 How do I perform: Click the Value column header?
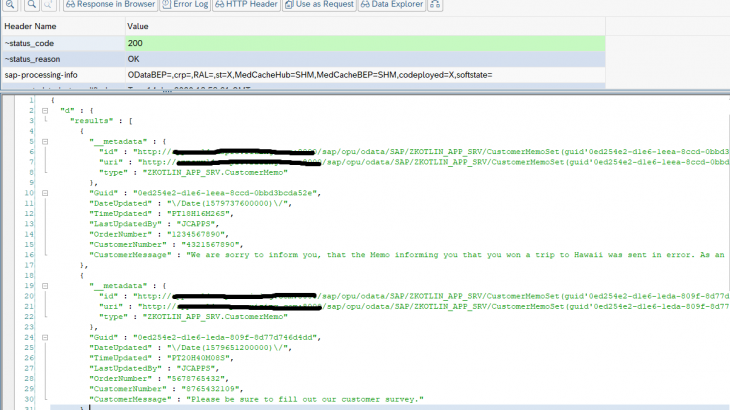point(138,25)
